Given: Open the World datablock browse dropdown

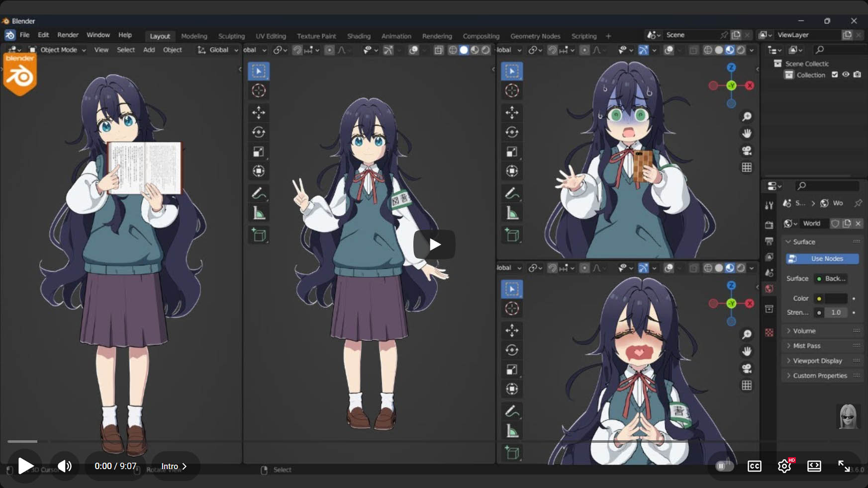Looking at the screenshot, I should pos(790,224).
